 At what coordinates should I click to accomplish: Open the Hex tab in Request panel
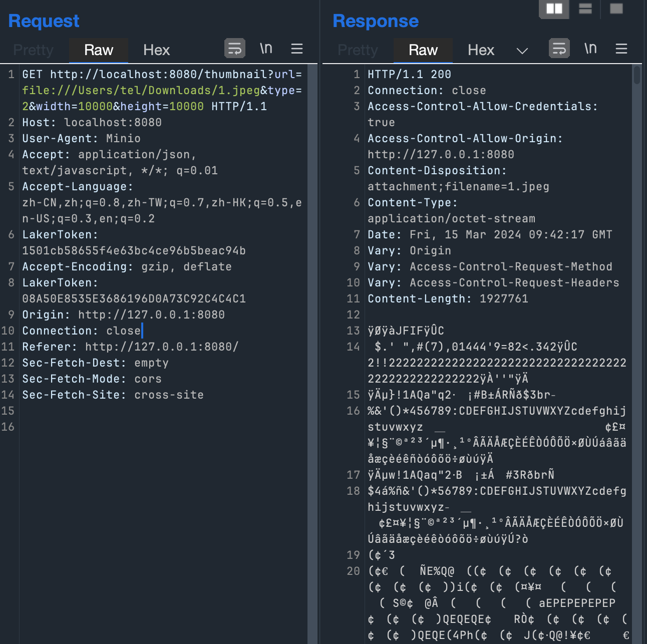tap(156, 50)
